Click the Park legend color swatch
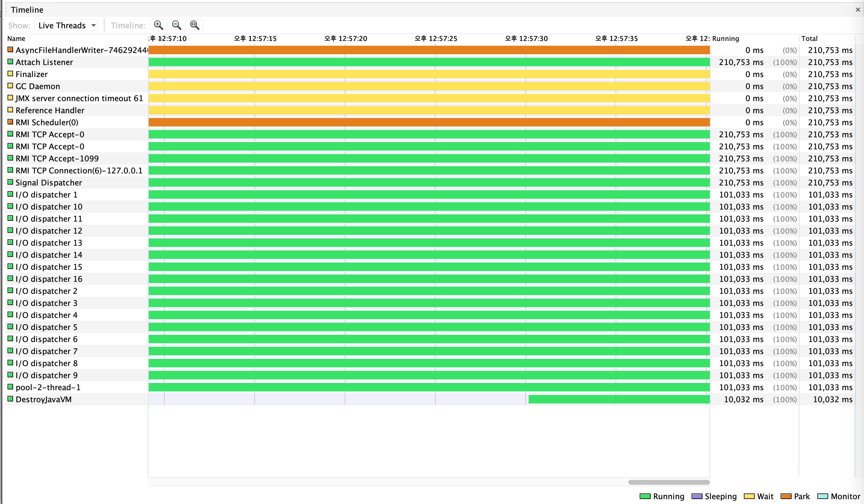Screen dimensions: 864x504 (x=786, y=496)
